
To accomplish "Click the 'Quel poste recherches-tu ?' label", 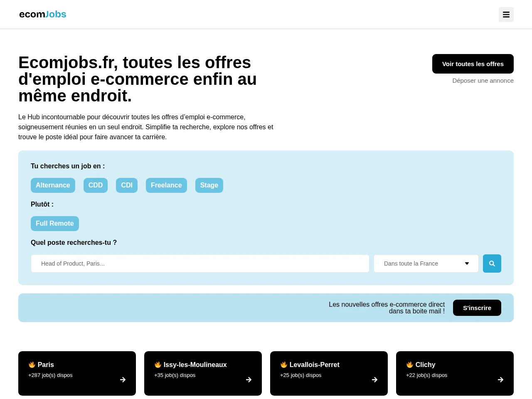I will click(x=74, y=243).
